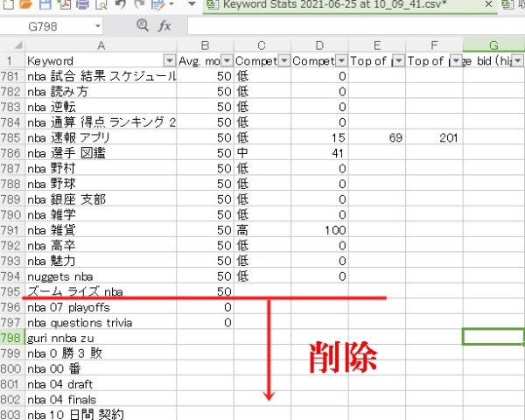Export the sheet to PDF
Screen dimensions: 525x420
pos(64,4)
